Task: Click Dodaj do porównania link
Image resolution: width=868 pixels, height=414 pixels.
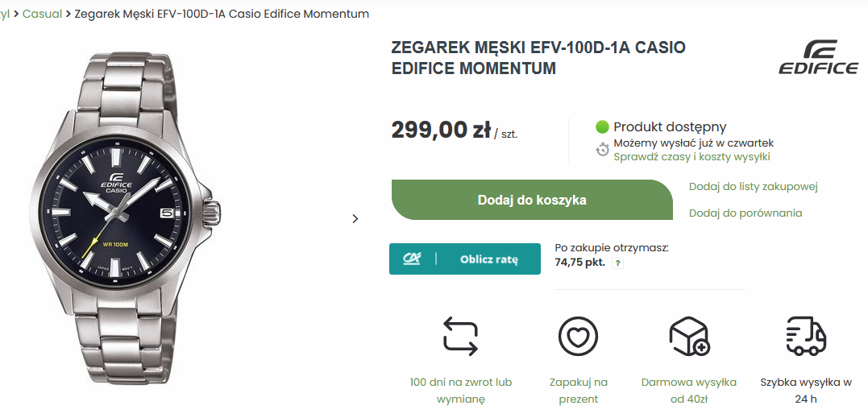Action: [745, 213]
